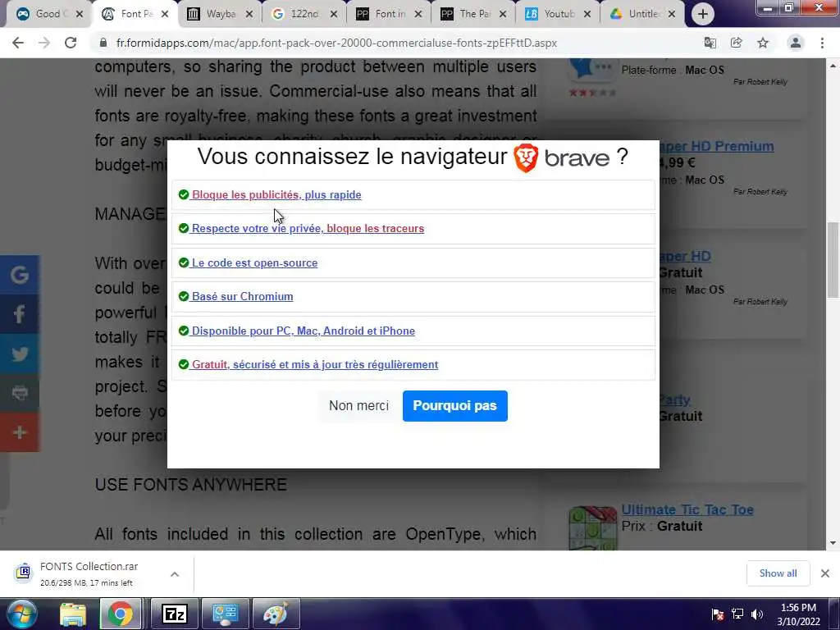Click the print sidebar button

tap(20, 393)
